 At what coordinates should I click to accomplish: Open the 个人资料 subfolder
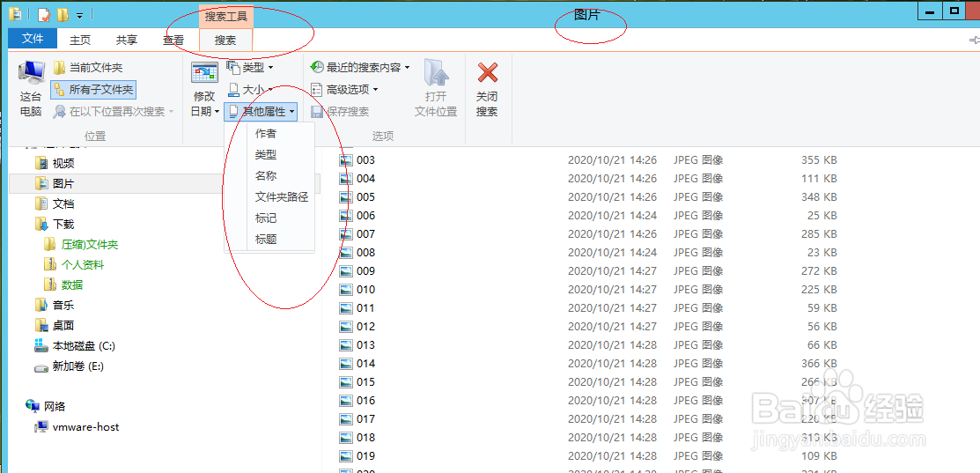pyautogui.click(x=74, y=264)
